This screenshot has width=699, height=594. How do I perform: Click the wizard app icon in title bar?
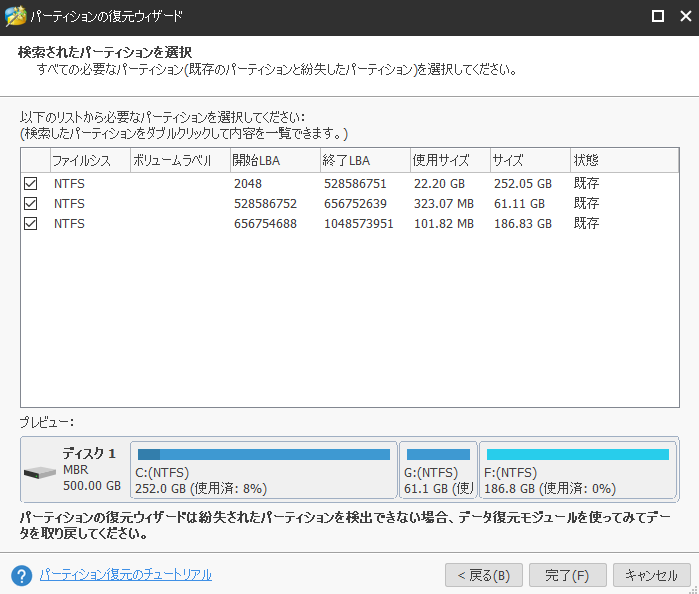(x=15, y=16)
